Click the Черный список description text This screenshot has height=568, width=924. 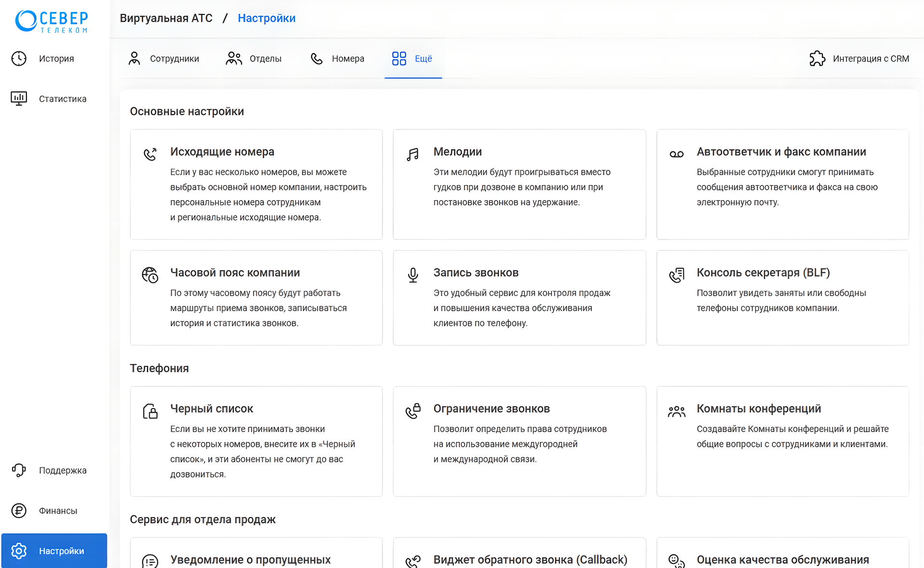pos(262,452)
